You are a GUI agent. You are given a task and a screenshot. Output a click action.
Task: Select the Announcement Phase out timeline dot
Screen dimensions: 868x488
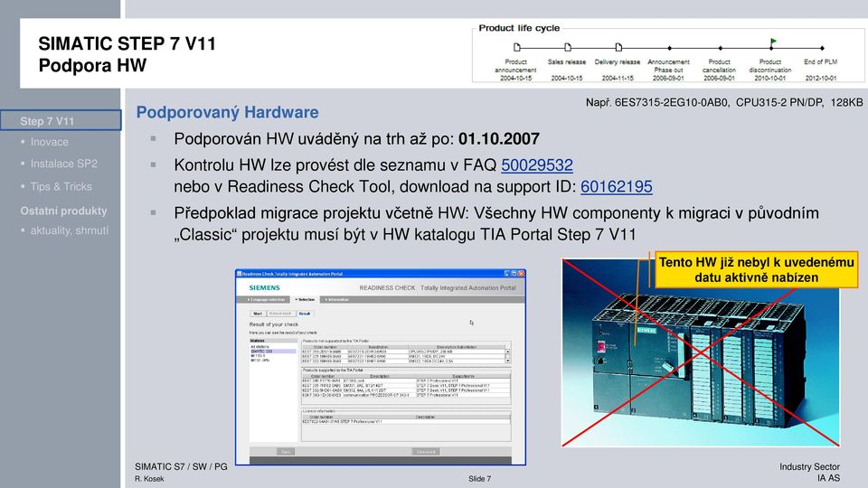[669, 48]
